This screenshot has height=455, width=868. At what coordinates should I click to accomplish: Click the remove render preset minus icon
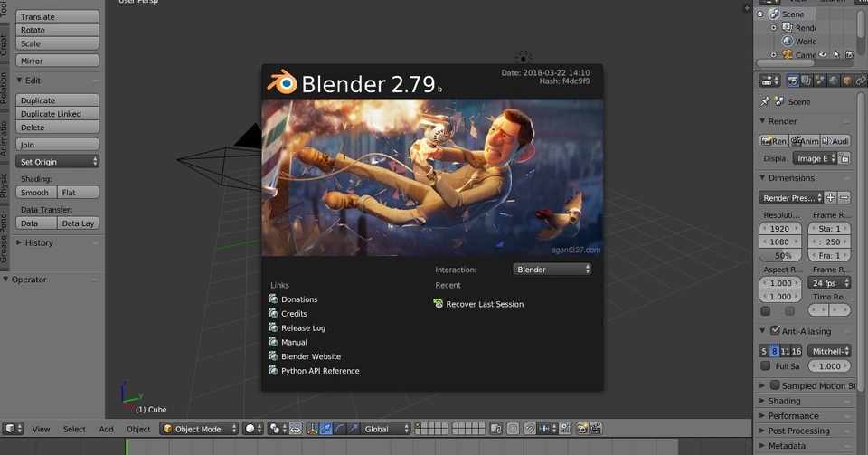click(x=844, y=197)
